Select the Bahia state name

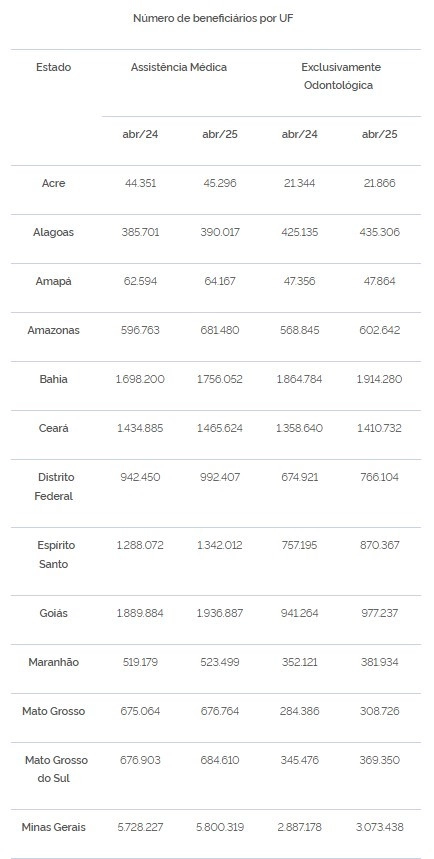point(54,379)
